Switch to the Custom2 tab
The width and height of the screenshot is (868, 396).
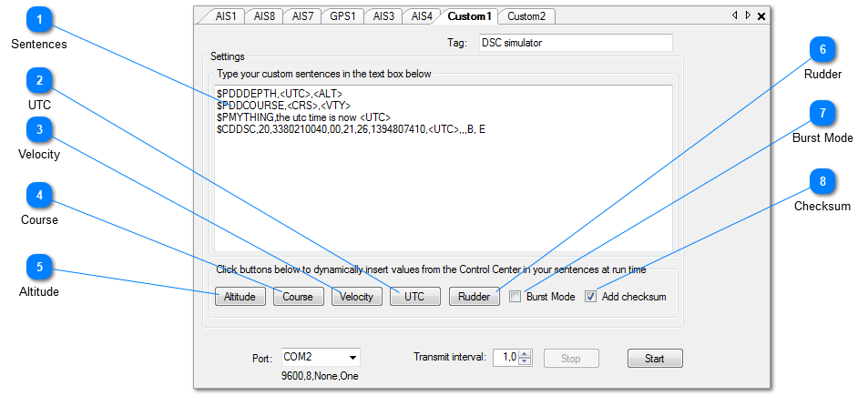pyautogui.click(x=526, y=16)
